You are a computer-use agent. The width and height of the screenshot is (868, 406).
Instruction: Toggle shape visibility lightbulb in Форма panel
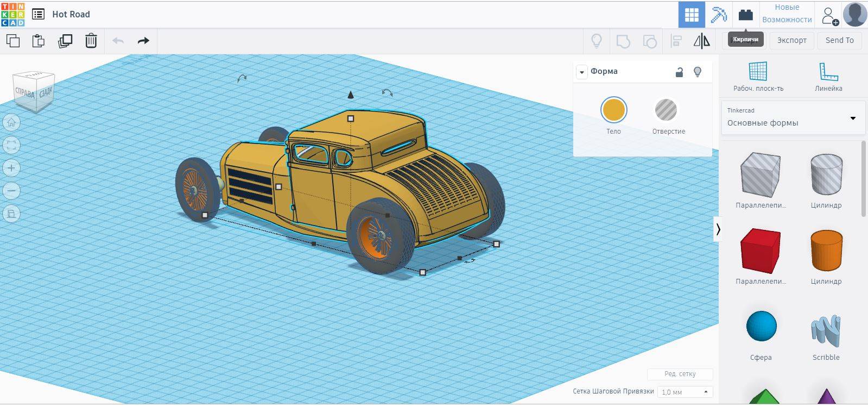click(698, 72)
